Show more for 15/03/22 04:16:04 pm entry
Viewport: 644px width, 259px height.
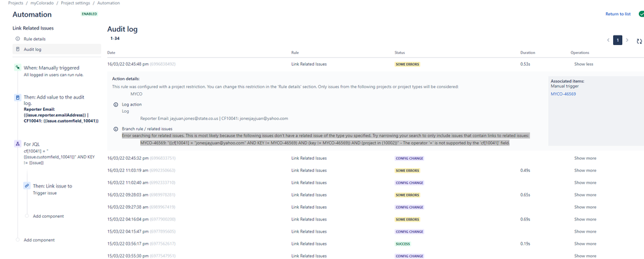click(x=585, y=220)
